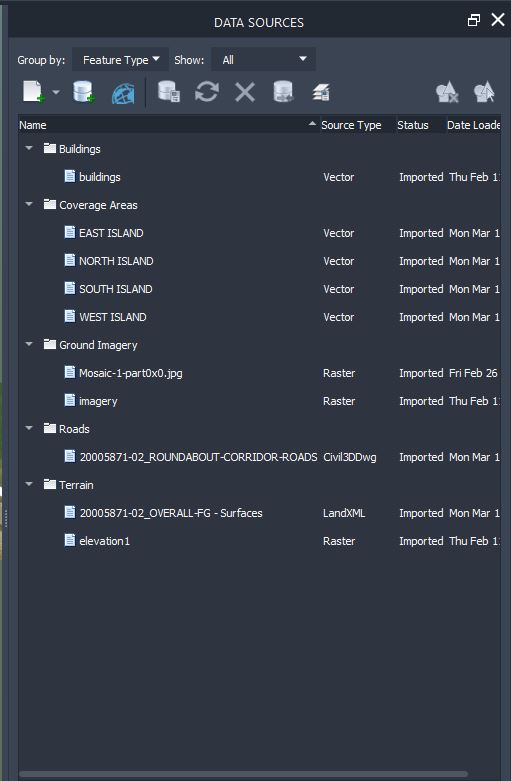The image size is (511, 781).
Task: Select the Roads folder row
Action: [259, 429]
